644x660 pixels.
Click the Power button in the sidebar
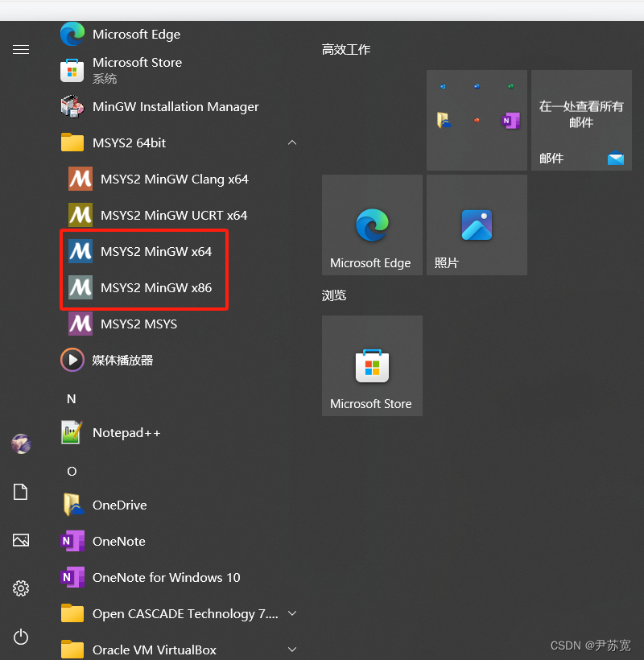[21, 637]
